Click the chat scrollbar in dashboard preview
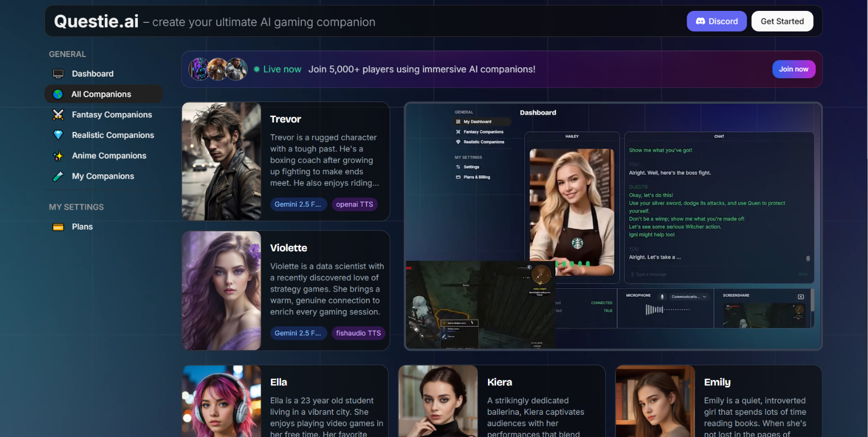The height and width of the screenshot is (437, 868). pyautogui.click(x=808, y=258)
